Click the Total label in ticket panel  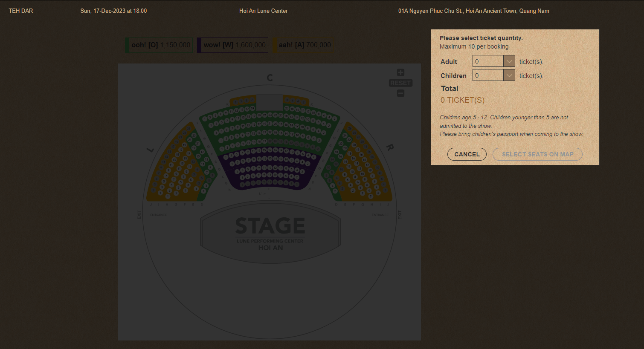pos(450,89)
